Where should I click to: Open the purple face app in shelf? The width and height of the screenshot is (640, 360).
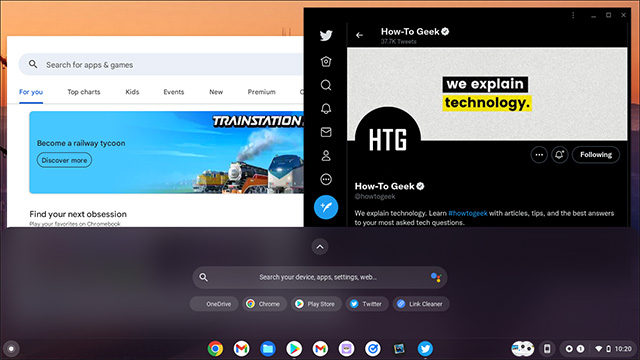pyautogui.click(x=347, y=349)
